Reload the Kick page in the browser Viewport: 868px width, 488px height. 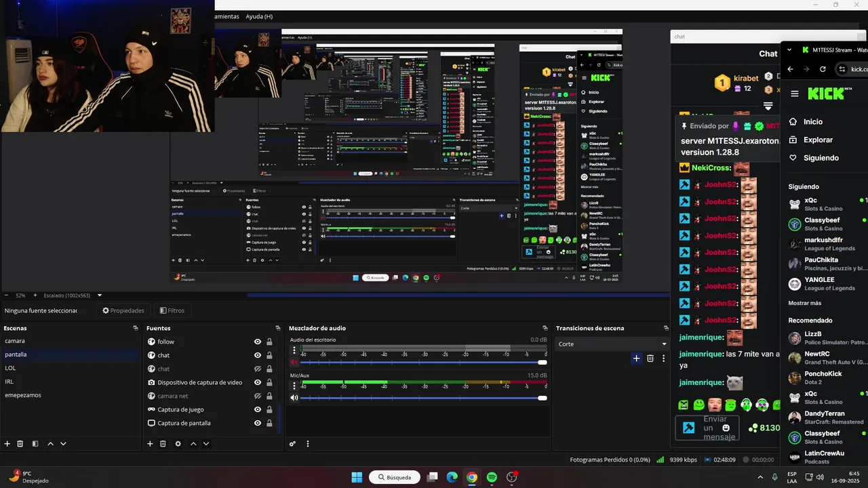coord(823,69)
